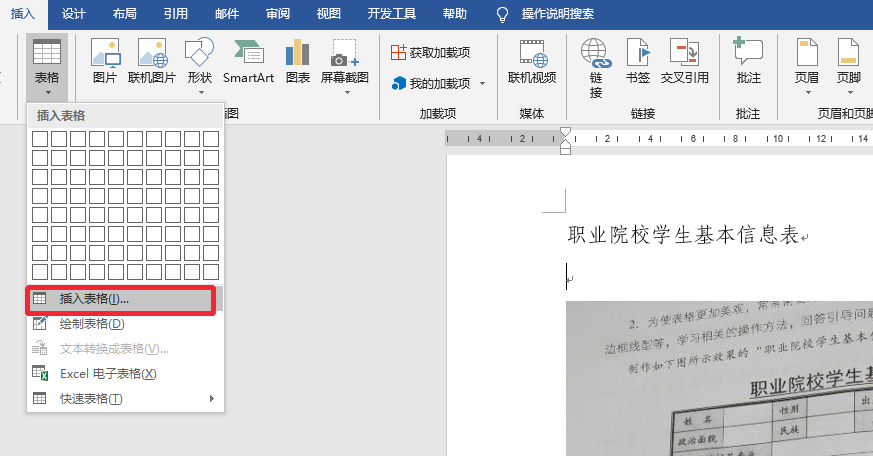Open the 帮助 Help tab

[x=455, y=14]
